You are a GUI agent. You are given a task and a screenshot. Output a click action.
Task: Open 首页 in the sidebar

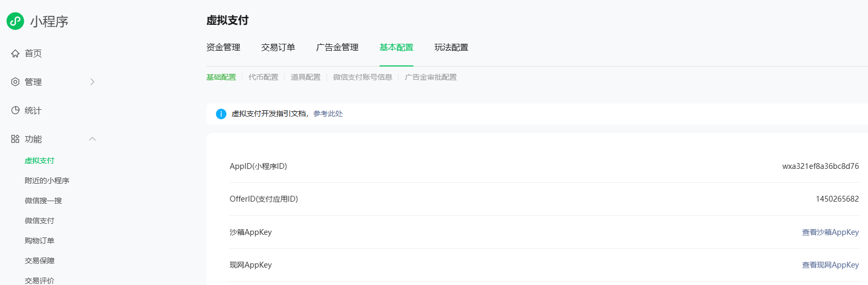[x=33, y=53]
